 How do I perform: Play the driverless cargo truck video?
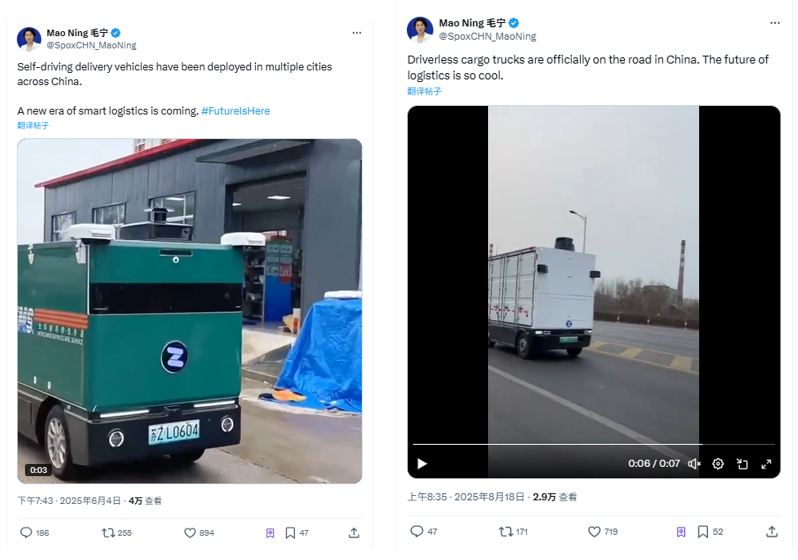point(422,464)
